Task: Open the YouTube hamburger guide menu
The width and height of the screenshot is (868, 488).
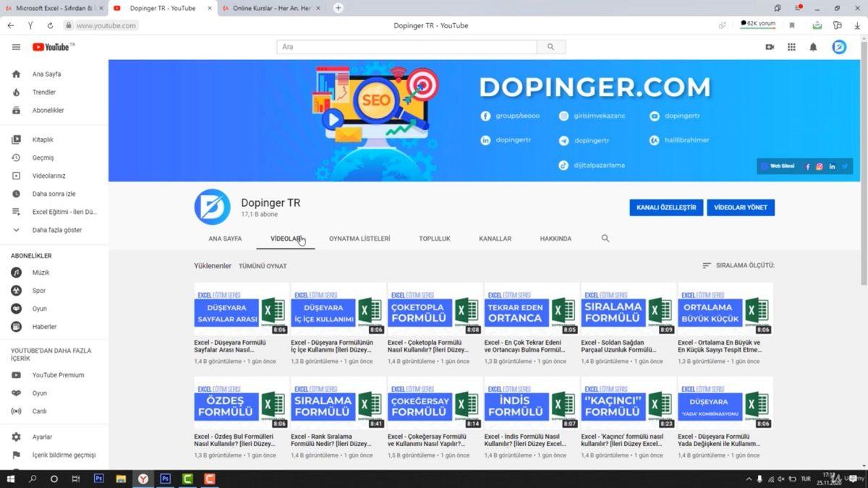Action: (16, 47)
